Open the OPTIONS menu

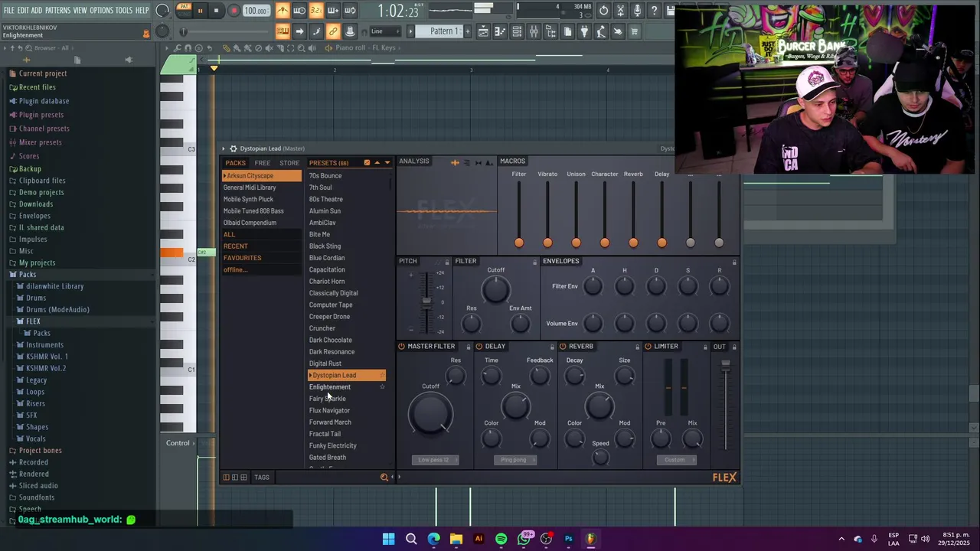(x=101, y=10)
